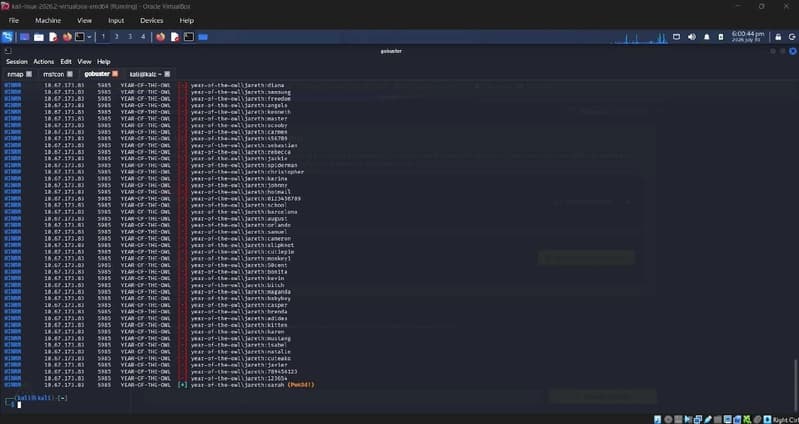Select the running text editor in taskbar
The image size is (799, 424).
pyautogui.click(x=175, y=37)
